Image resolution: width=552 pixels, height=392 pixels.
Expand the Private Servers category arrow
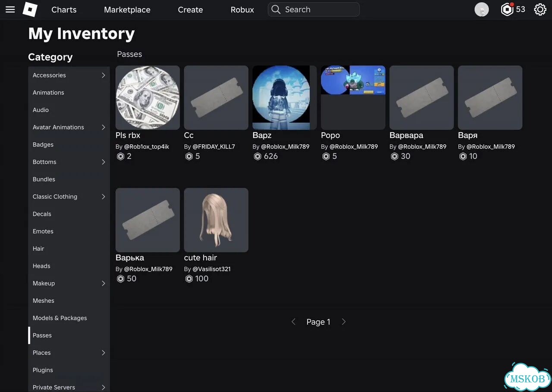pos(103,387)
